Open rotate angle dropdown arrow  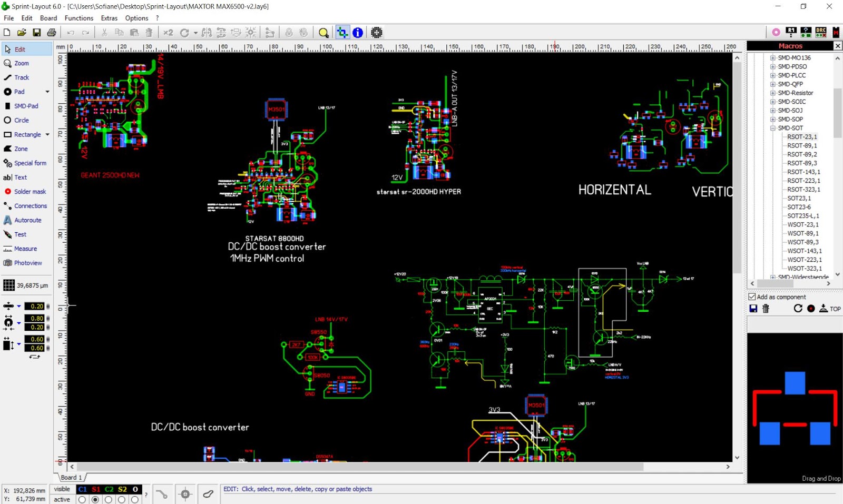pyautogui.click(x=195, y=33)
